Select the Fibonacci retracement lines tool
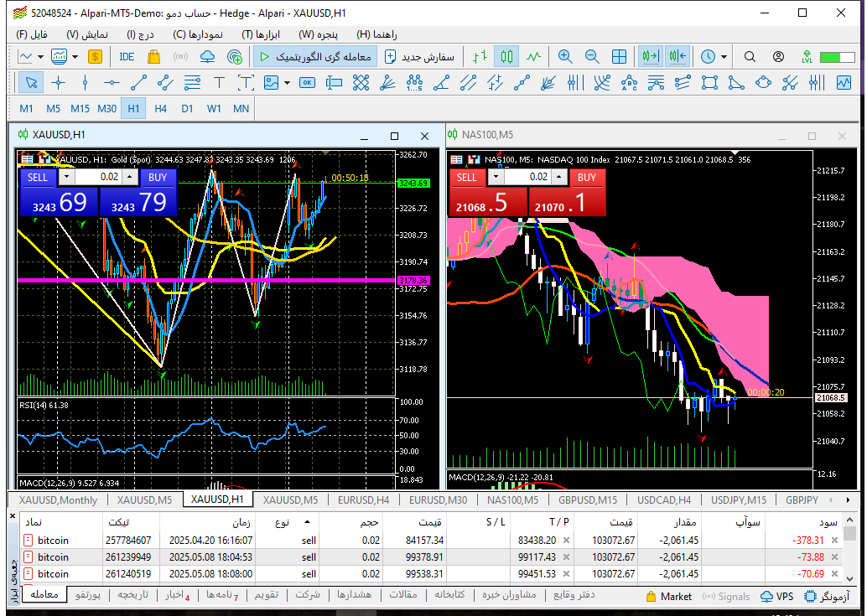The image size is (867, 616). pos(192,83)
